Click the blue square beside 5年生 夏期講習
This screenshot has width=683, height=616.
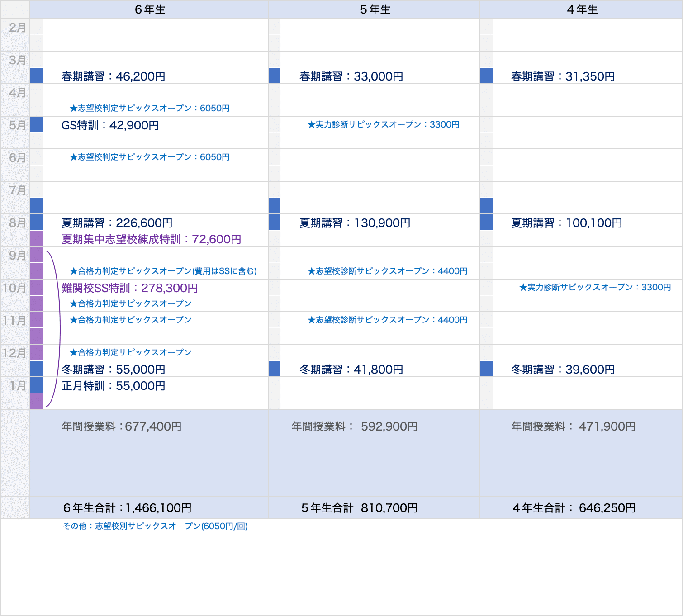(274, 223)
